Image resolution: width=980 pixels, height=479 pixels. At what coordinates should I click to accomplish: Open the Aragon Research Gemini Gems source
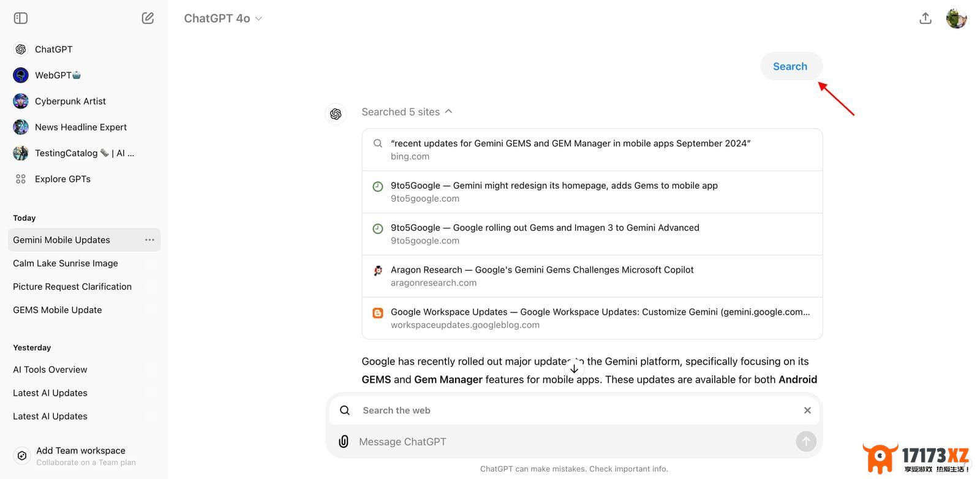tap(592, 276)
